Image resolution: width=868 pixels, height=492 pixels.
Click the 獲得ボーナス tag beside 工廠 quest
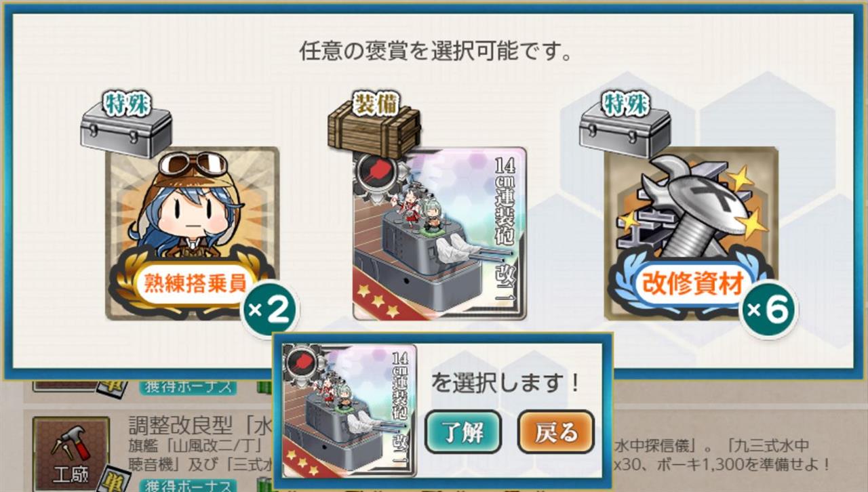click(188, 485)
